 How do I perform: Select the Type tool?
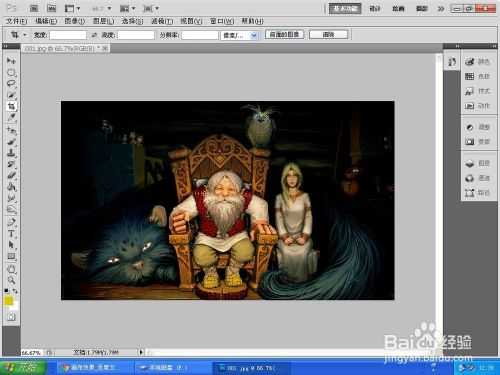[x=11, y=234]
